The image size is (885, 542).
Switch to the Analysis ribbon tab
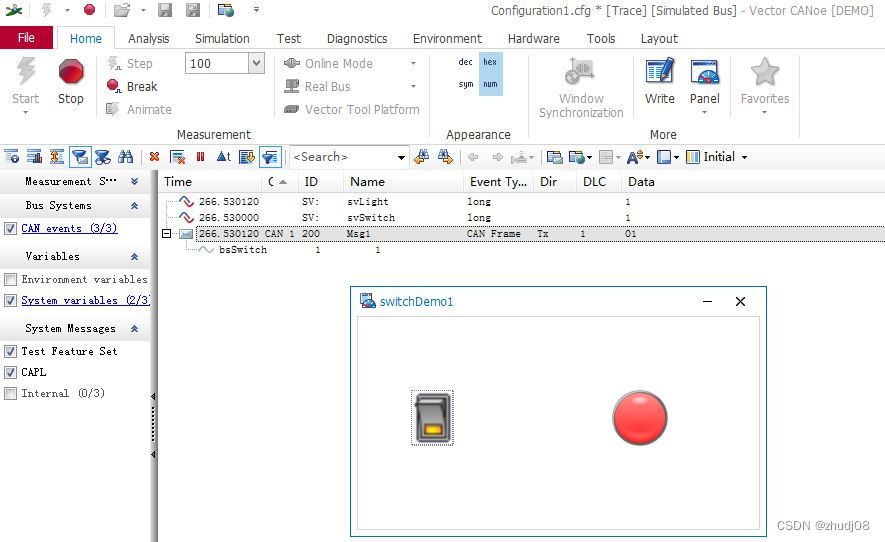148,38
